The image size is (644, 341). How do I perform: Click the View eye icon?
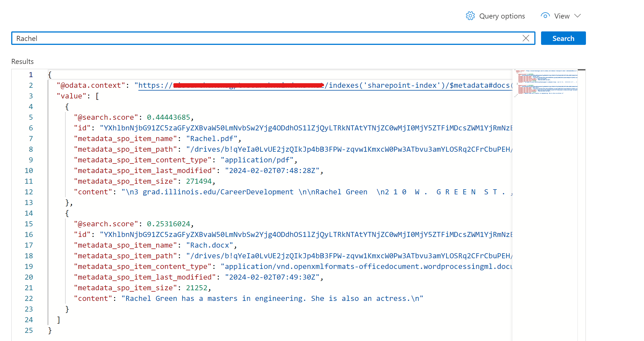point(545,16)
